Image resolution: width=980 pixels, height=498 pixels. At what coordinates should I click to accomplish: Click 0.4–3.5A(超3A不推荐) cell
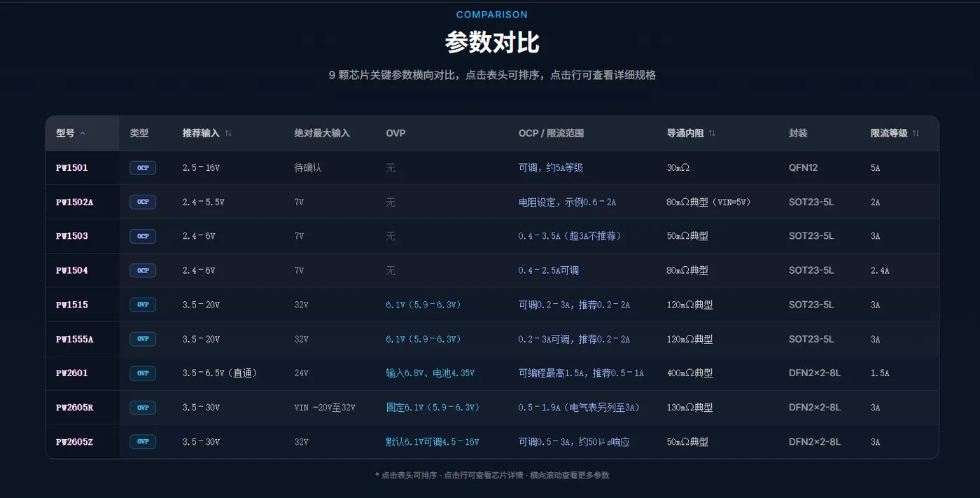coord(570,236)
